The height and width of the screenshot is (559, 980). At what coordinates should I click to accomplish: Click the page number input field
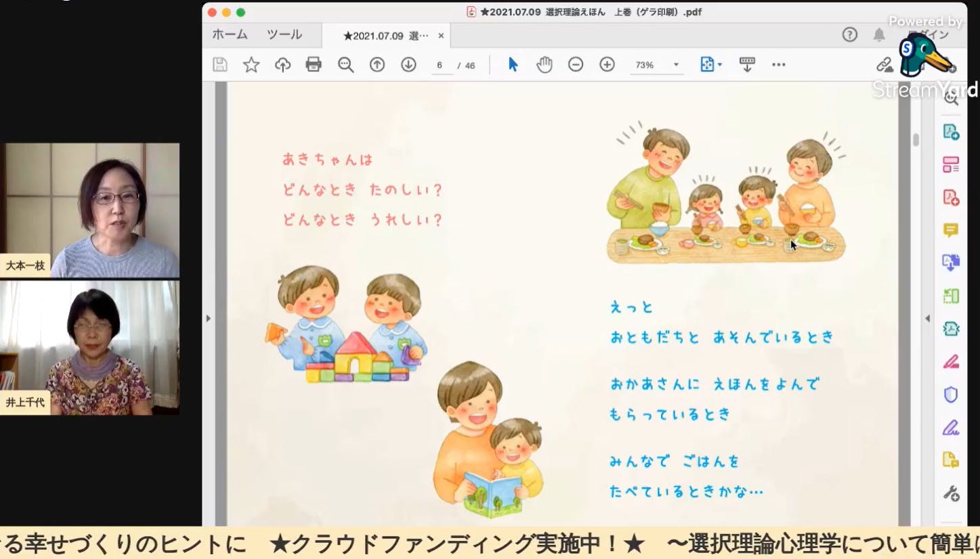click(x=440, y=66)
